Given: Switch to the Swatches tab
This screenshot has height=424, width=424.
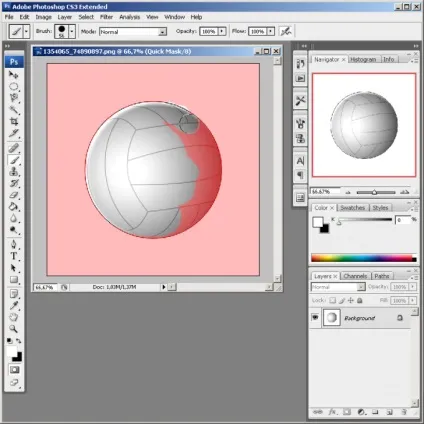Looking at the screenshot, I should (352, 208).
